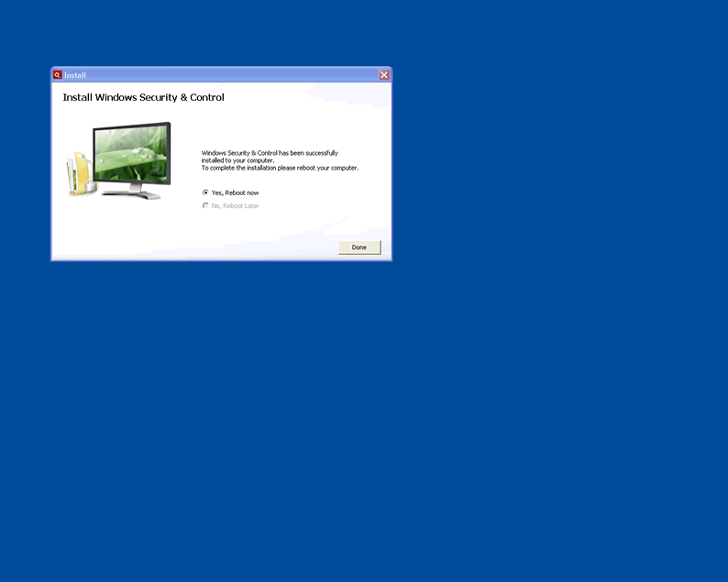Select the "Yes, Reboot now" radio button
This screenshot has width=728, height=582.
(205, 192)
